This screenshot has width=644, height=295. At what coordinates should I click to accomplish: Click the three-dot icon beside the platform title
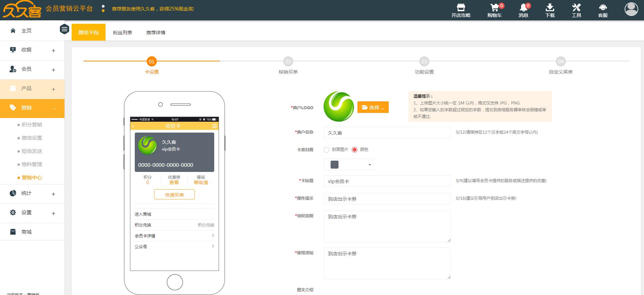click(x=103, y=8)
